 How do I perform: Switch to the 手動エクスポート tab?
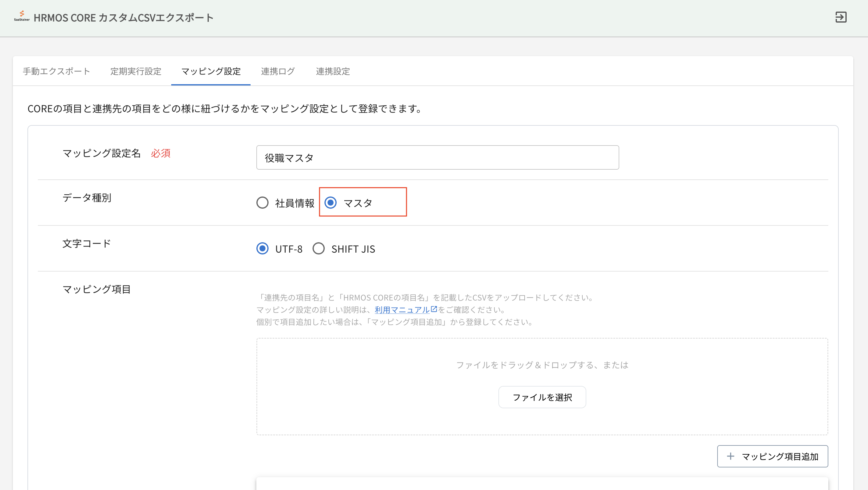(x=56, y=71)
